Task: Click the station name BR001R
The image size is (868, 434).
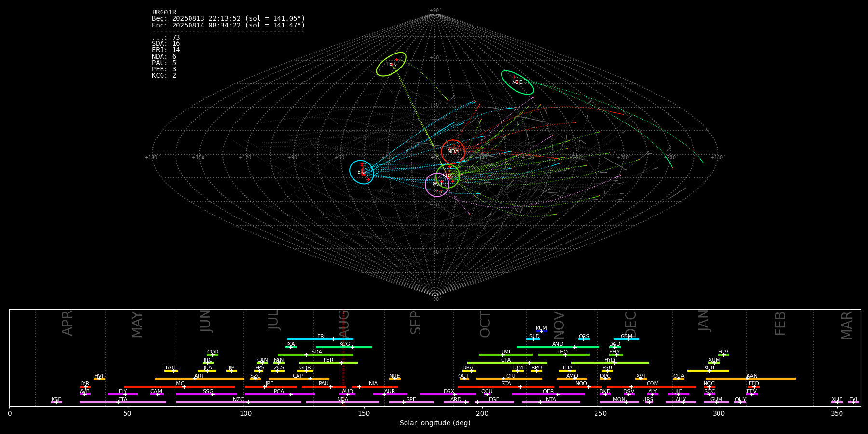Action: 164,12
